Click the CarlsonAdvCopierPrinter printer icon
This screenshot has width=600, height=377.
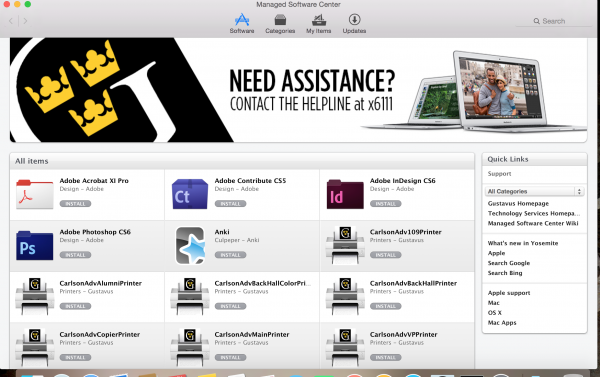tap(35, 348)
